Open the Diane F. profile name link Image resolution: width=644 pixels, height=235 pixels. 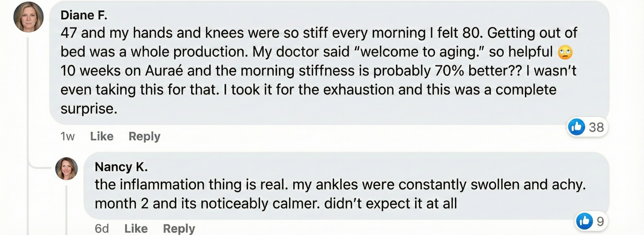click(x=84, y=15)
